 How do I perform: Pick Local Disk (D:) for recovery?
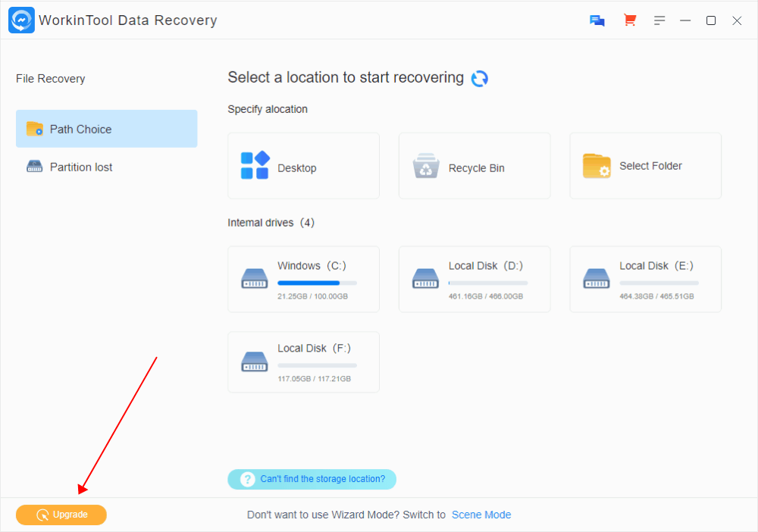[x=475, y=279]
